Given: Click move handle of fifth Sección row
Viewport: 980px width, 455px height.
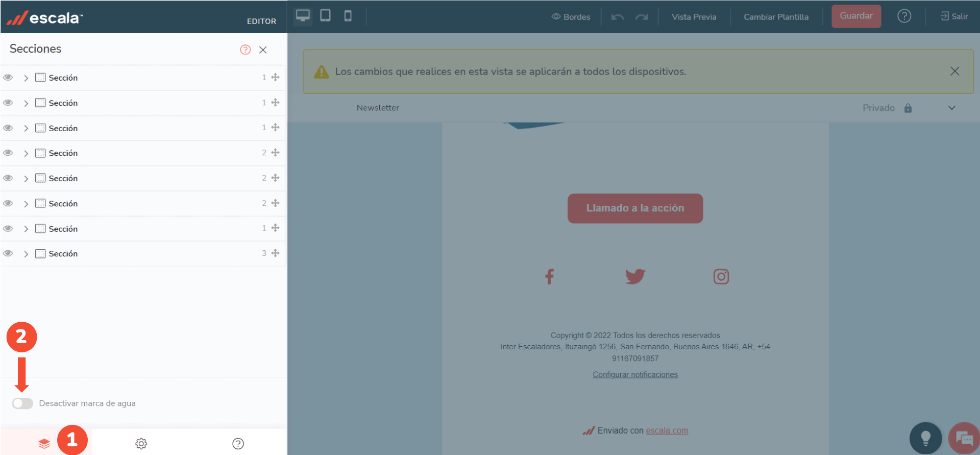Looking at the screenshot, I should point(275,178).
